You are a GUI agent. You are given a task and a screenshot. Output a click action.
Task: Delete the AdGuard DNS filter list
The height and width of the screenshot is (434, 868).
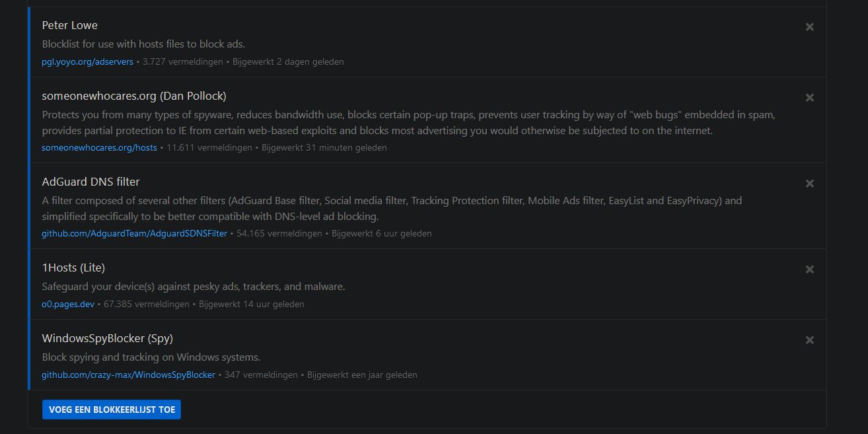tap(809, 184)
